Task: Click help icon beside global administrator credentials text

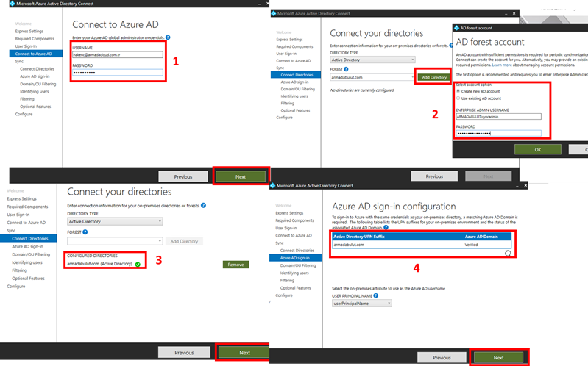Action: pos(168,37)
